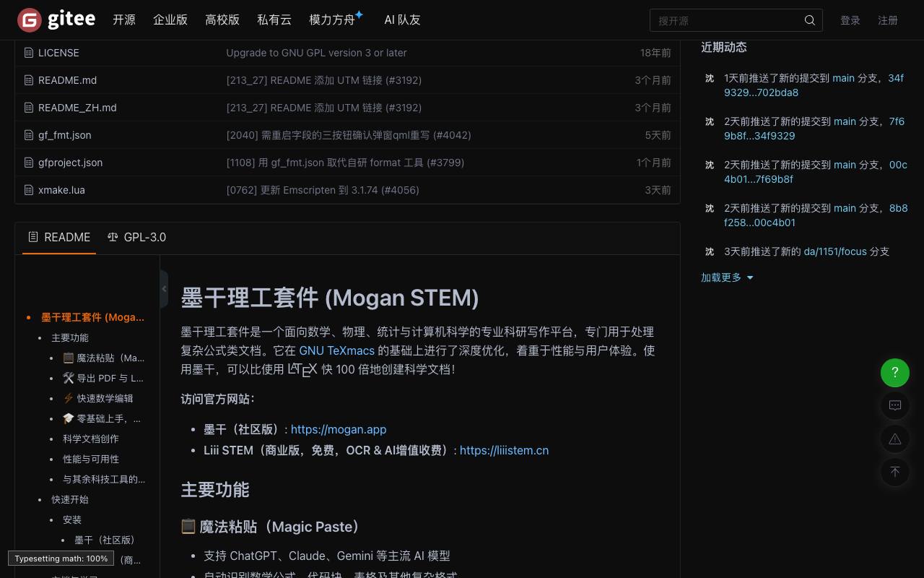
Task: Open the gf_fmt.json commit message #4042
Action: (349, 135)
